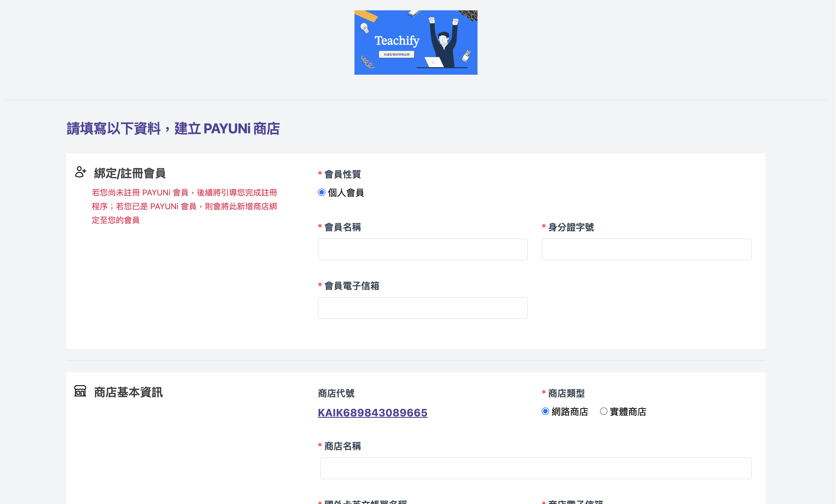This screenshot has width=836, height=504.
Task: Click the 會員性質 field label
Action: [x=342, y=174]
